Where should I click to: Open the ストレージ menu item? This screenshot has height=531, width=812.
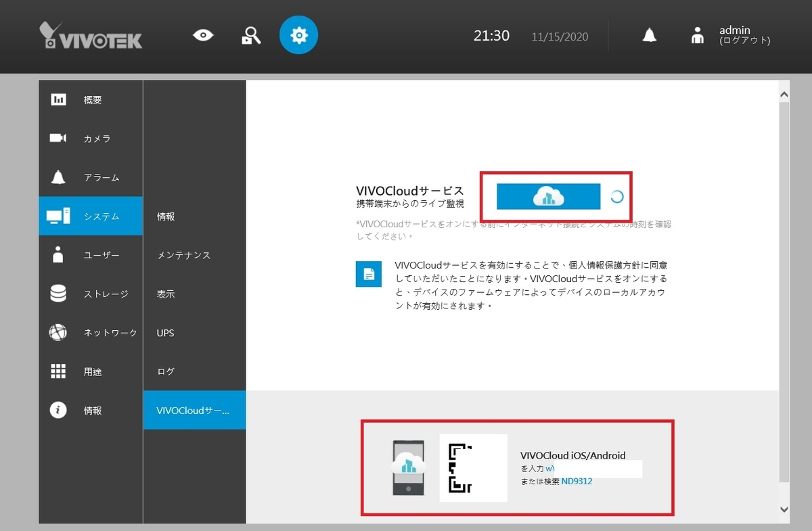pyautogui.click(x=91, y=294)
